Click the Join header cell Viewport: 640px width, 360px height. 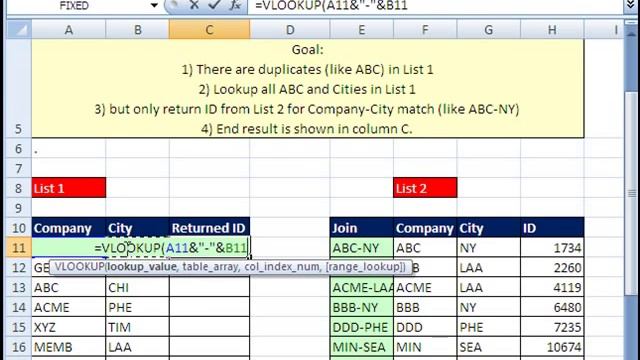point(362,228)
